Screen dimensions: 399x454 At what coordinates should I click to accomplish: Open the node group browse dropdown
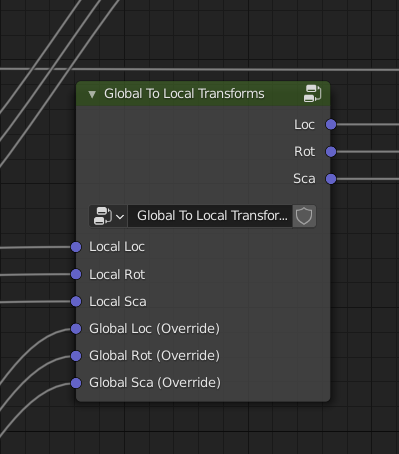[108, 216]
